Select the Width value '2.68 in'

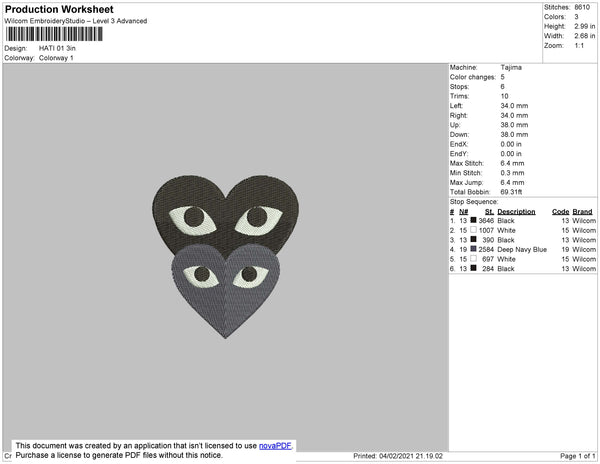[x=585, y=36]
